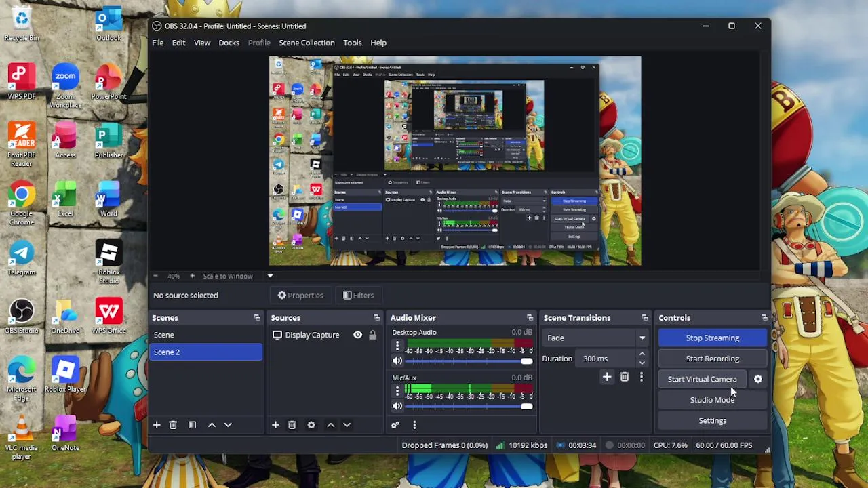This screenshot has height=488, width=868.
Task: Add a new scene with plus icon
Action: [x=157, y=425]
